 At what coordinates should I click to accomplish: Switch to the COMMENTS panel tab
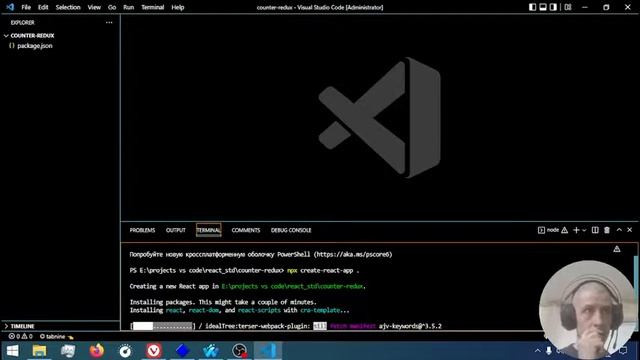(x=246, y=230)
